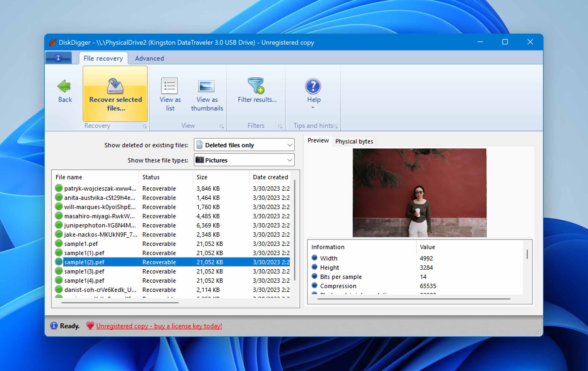The width and height of the screenshot is (588, 371).
Task: Switch to the Preview tab
Action: [318, 141]
